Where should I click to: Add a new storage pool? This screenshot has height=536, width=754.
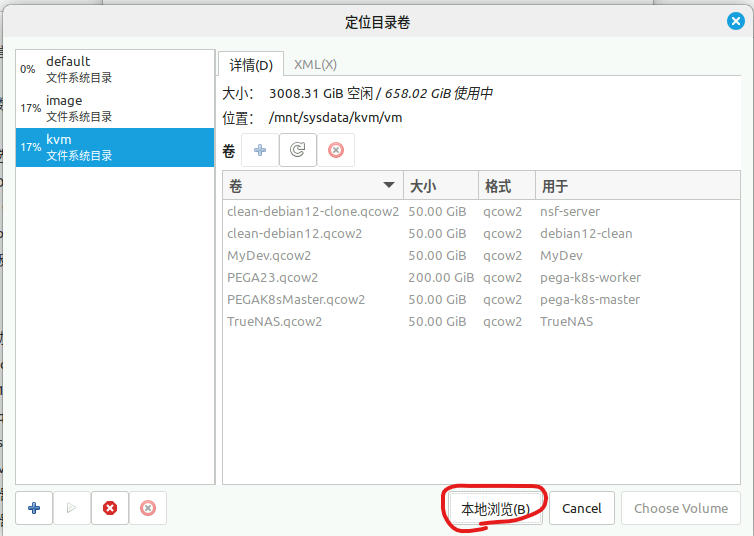click(34, 508)
